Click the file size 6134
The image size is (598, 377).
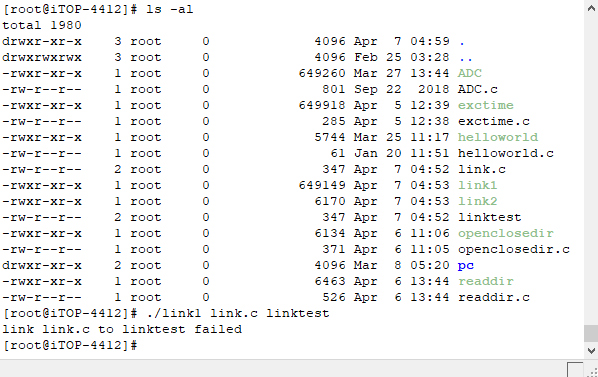tap(330, 233)
